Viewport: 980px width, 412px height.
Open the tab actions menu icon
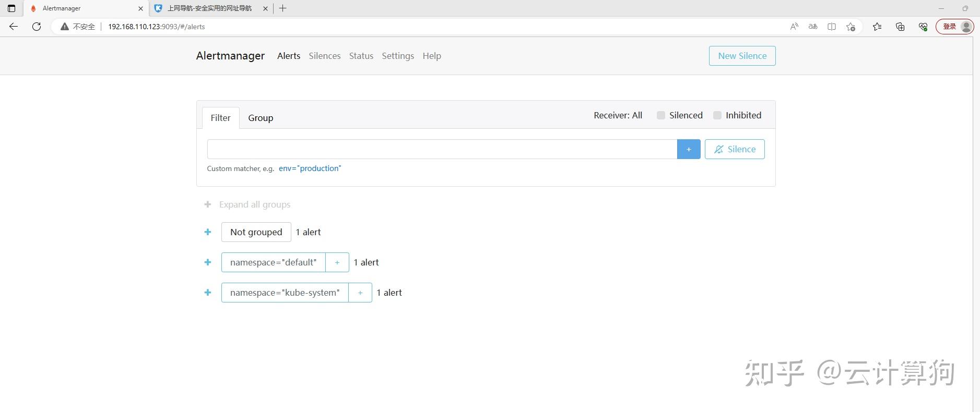click(11, 8)
